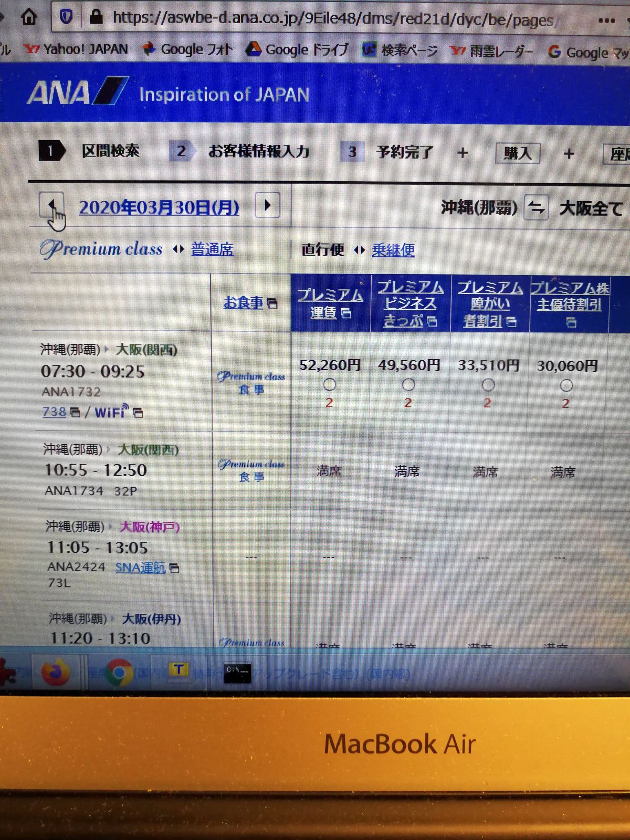Click popup icon beside プレミアムビジネスきっぷ header

click(432, 321)
